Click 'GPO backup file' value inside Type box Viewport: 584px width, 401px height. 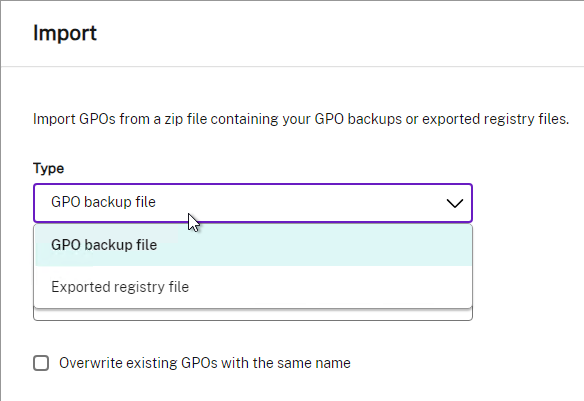(103, 202)
